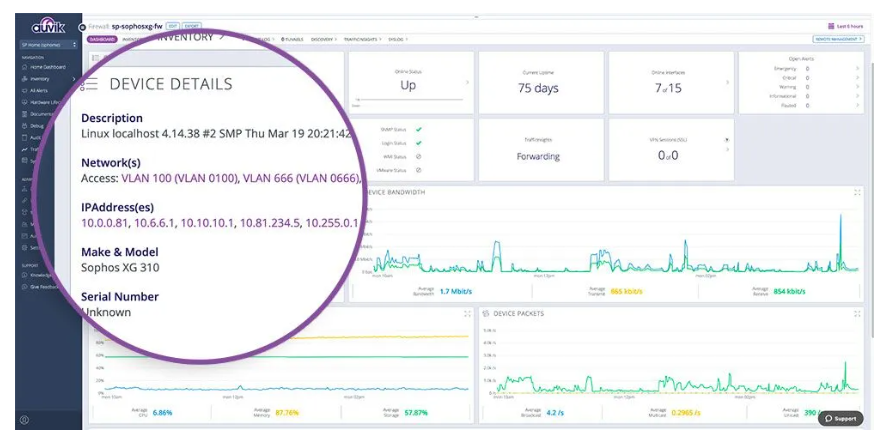
Task: Click the Average Bandwidth 1.7 Mbit/s value
Action: pyautogui.click(x=456, y=291)
